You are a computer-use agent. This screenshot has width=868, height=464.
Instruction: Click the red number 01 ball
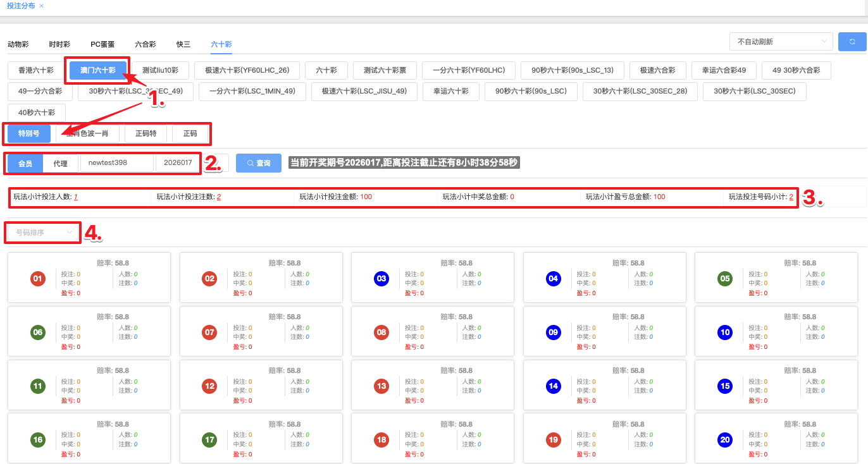[37, 279]
